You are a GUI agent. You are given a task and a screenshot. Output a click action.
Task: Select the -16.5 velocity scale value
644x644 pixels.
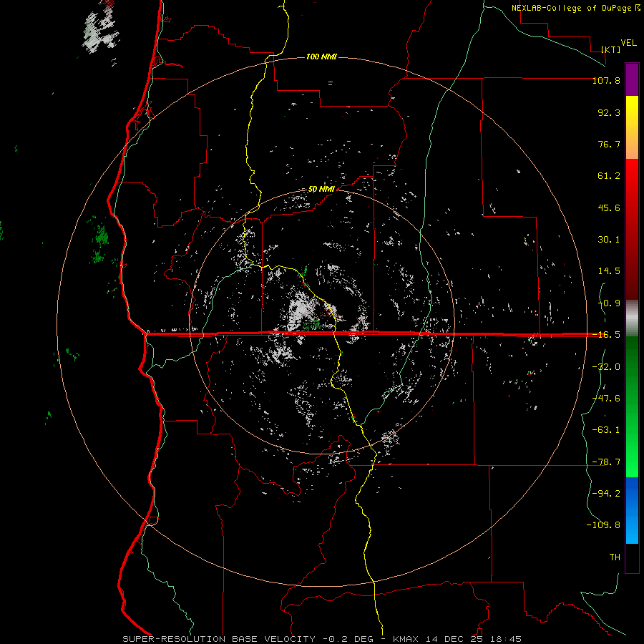click(x=606, y=335)
